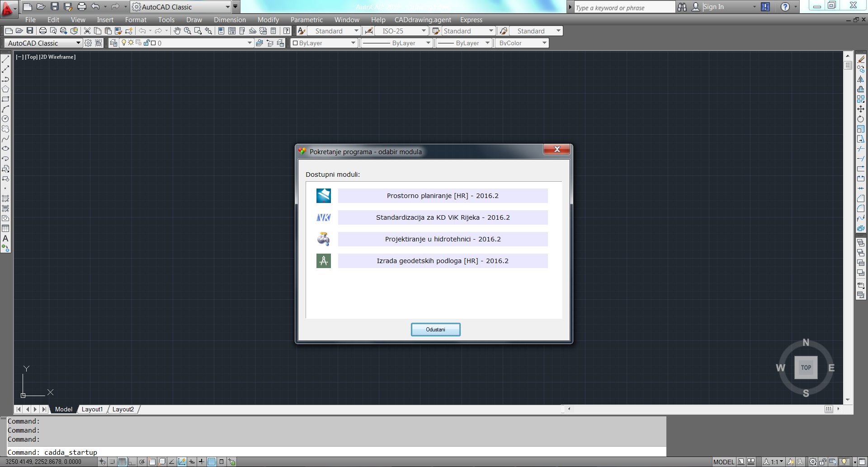868x467 pixels.
Task: Select the Polygon draw tool
Action: 5,89
